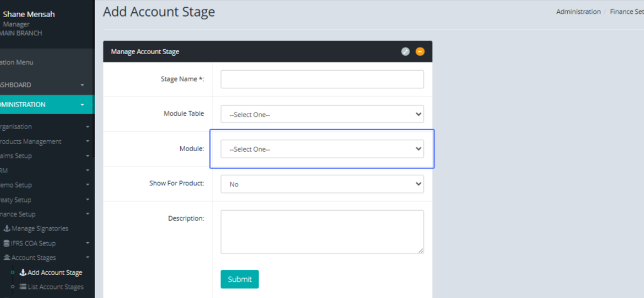Go to Administration breadcrumb link
The image size is (644, 298).
click(578, 12)
